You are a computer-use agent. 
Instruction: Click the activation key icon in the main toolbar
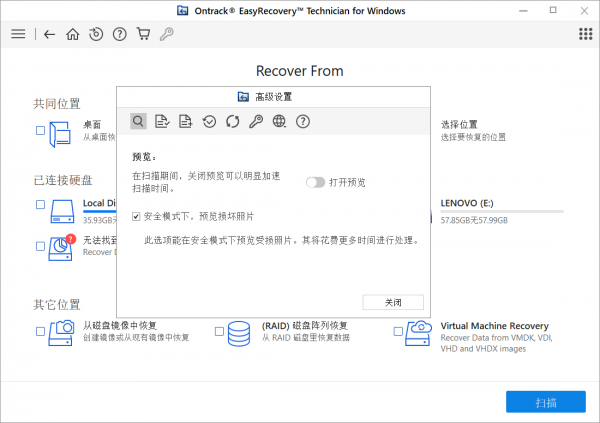(166, 34)
